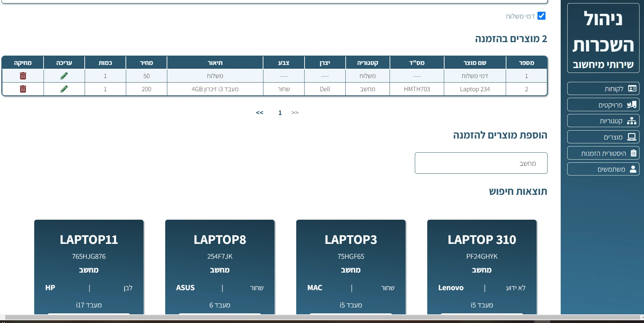The height and width of the screenshot is (323, 644).
Task: Open the משתמשים menu item
Action: click(611, 169)
